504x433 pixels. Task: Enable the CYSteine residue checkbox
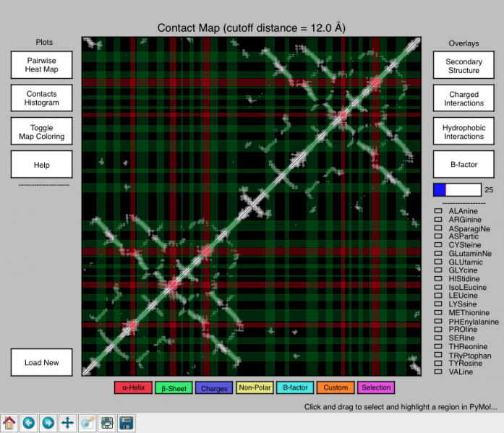[x=437, y=245]
